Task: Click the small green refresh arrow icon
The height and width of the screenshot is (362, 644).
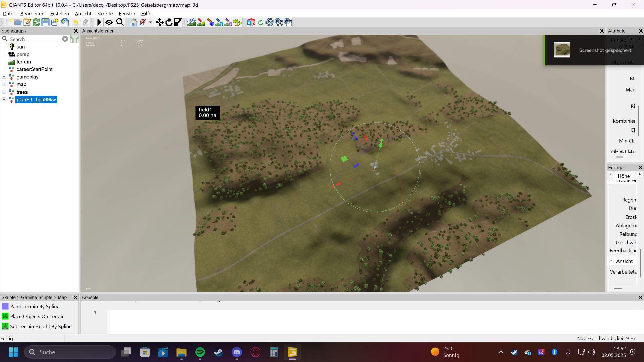Action: [260, 23]
